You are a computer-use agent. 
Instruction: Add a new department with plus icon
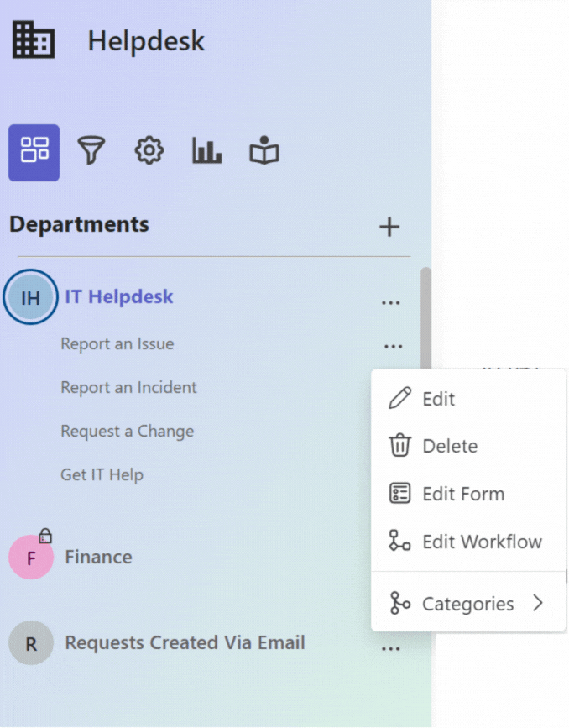pos(389,227)
